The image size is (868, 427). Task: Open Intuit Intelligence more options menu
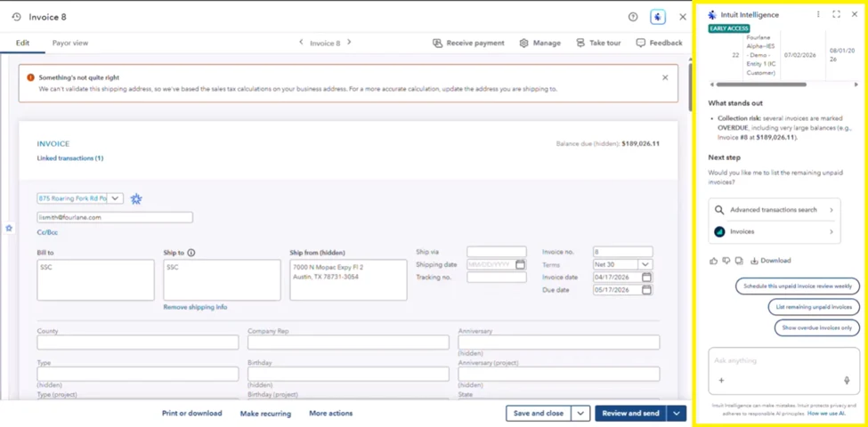pyautogui.click(x=818, y=14)
